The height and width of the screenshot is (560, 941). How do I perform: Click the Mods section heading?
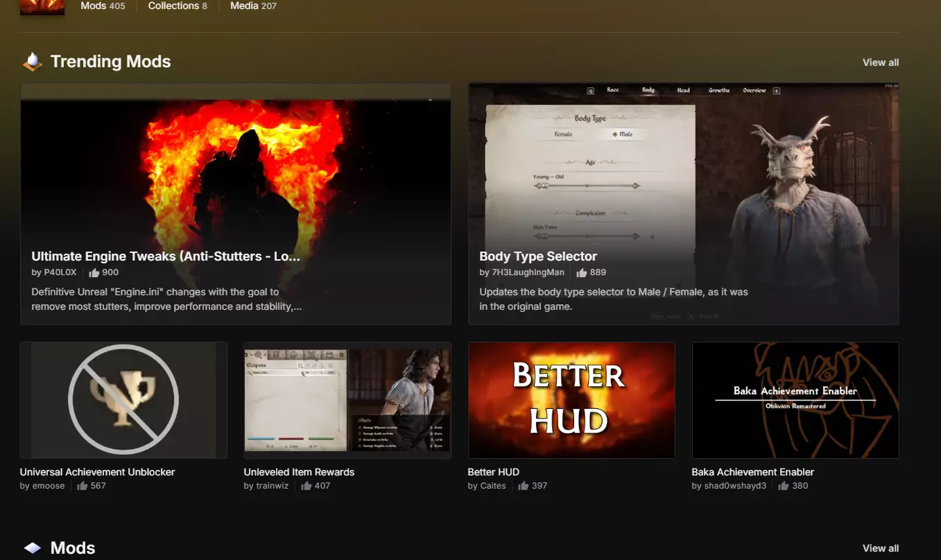pos(73,548)
